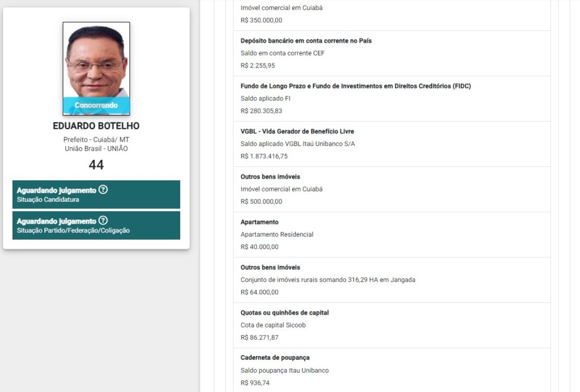Click candidate number 44
The width and height of the screenshot is (580, 392).
(96, 165)
